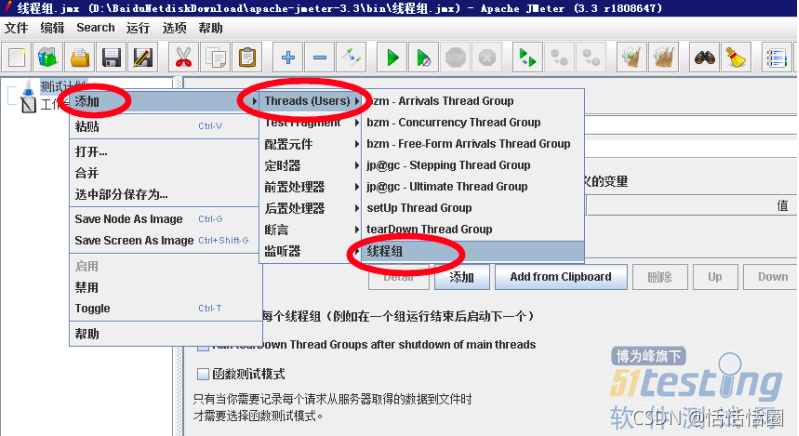Select jp@gc - Ultimate Thread Group

coord(473,186)
